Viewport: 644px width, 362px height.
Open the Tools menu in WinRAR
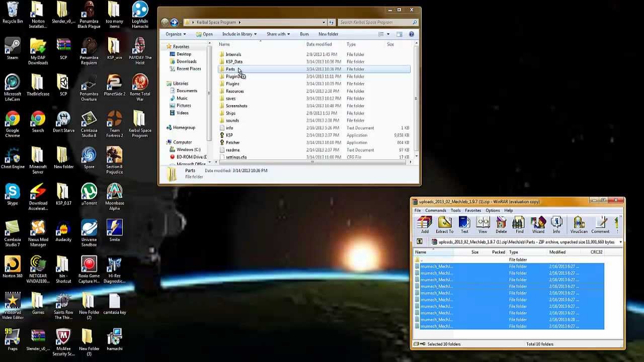[x=455, y=211]
